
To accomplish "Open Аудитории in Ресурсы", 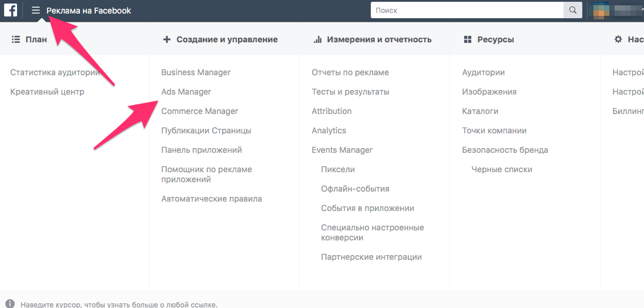I will (484, 72).
